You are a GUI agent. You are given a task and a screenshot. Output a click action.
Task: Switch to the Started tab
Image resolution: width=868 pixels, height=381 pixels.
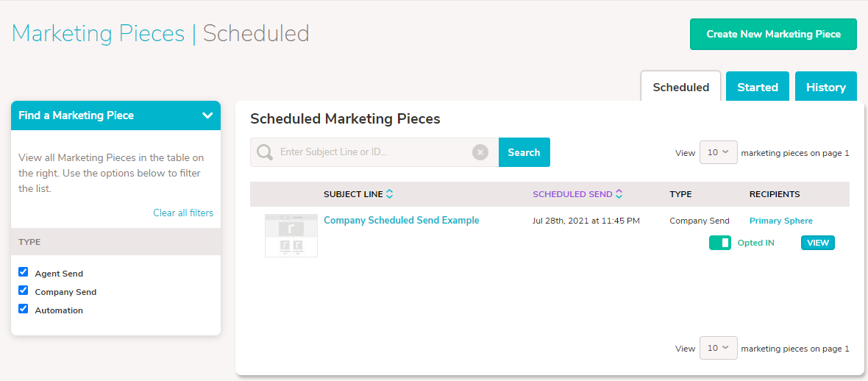coord(757,87)
